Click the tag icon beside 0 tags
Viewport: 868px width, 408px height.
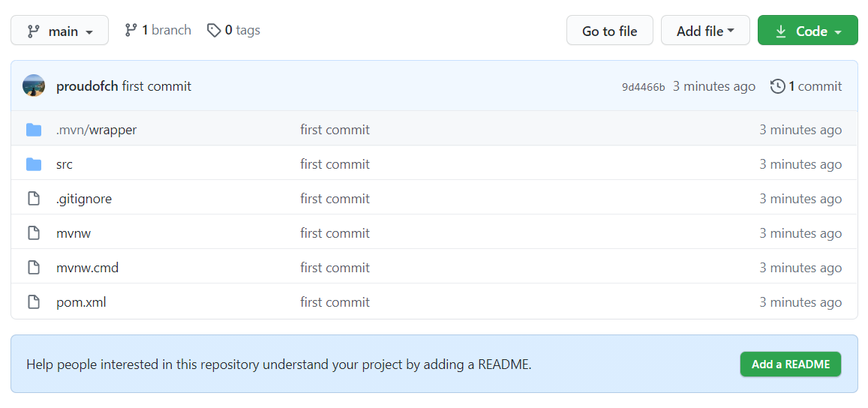(214, 30)
